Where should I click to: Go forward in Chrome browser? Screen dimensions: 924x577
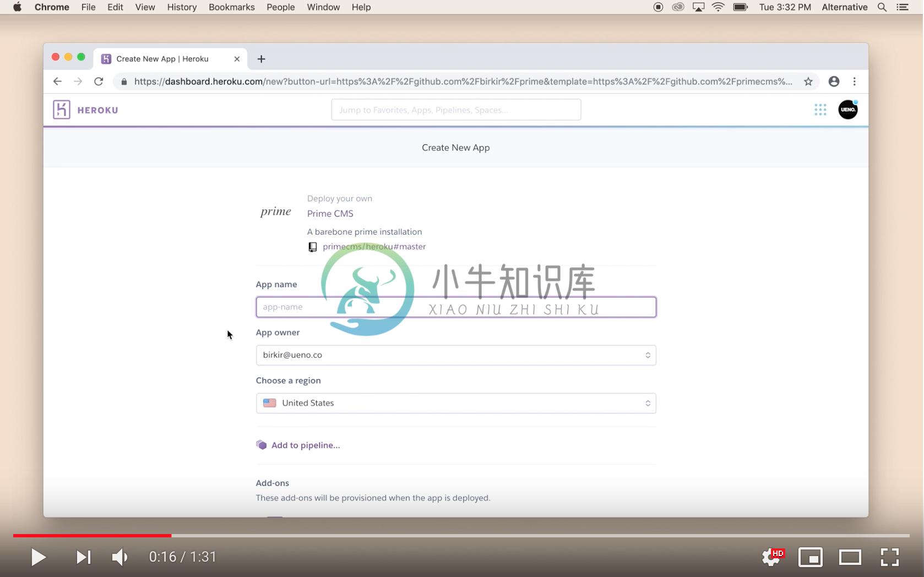[78, 81]
